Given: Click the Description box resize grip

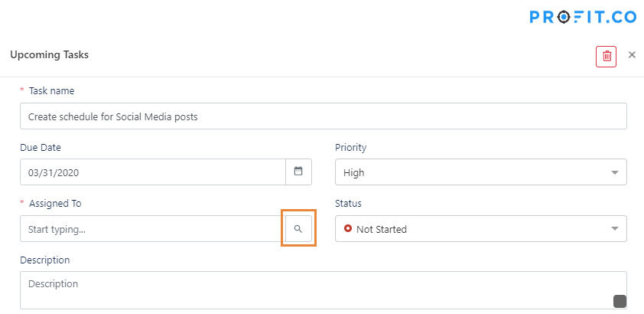Looking at the screenshot, I should click(620, 301).
